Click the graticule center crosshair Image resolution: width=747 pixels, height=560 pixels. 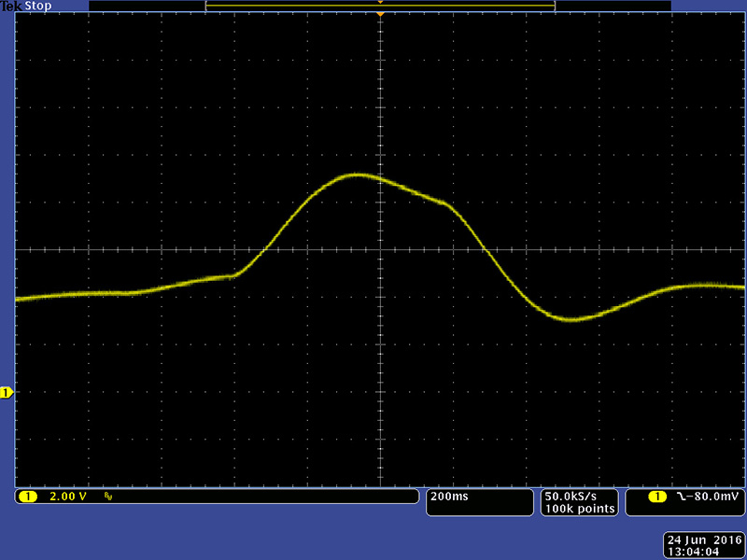click(x=380, y=250)
